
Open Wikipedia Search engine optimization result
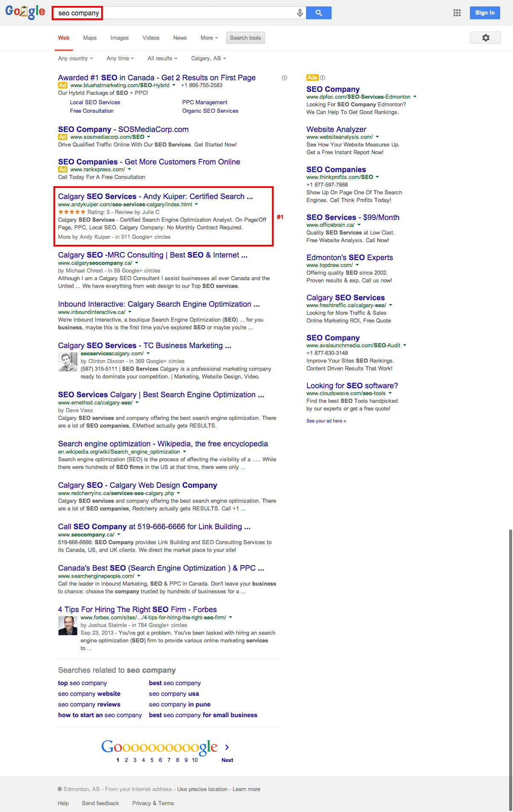click(x=163, y=444)
